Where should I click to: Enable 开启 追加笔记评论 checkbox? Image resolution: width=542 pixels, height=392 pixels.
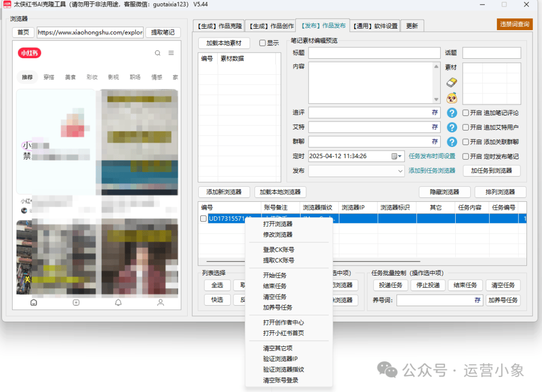(466, 113)
